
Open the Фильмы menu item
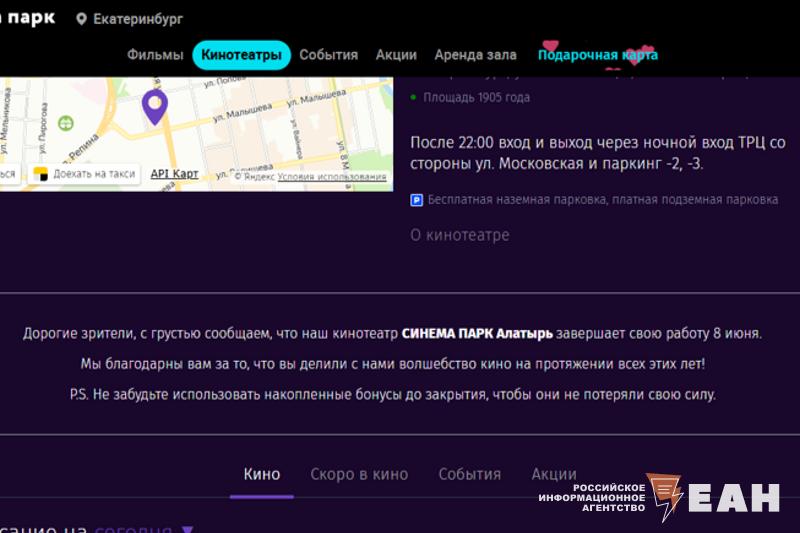click(x=155, y=55)
